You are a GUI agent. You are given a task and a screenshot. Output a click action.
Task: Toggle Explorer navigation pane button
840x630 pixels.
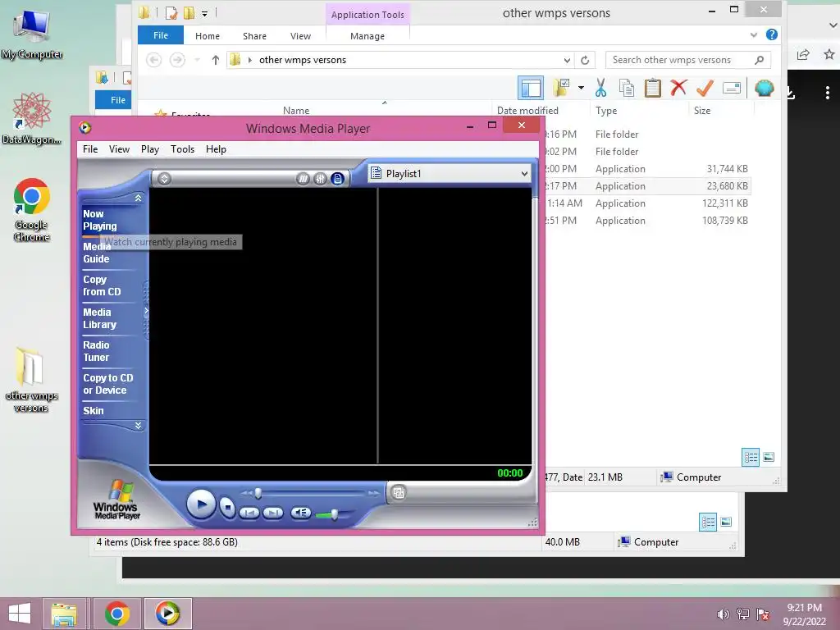(531, 88)
